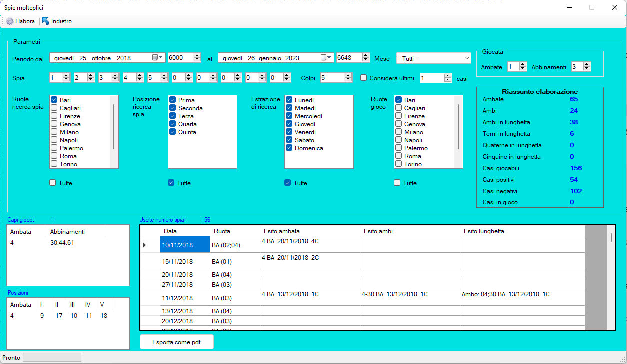Click the Spia field showing 4
The height and width of the screenshot is (364, 627).
pos(129,78)
